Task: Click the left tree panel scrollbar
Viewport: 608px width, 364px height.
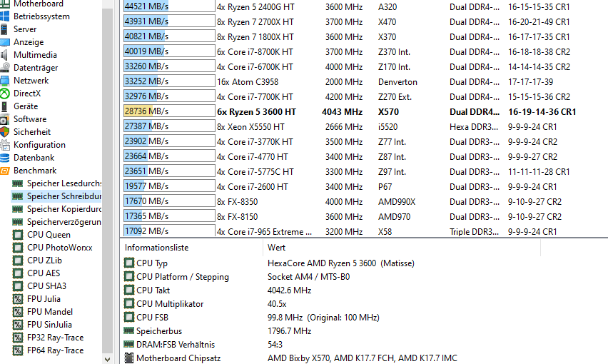Action: coord(107,178)
